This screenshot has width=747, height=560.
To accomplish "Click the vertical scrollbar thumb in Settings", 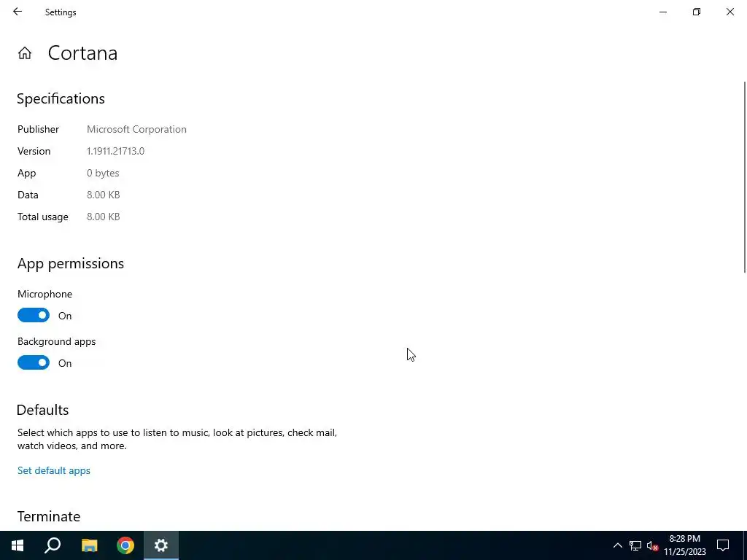I will [x=745, y=177].
